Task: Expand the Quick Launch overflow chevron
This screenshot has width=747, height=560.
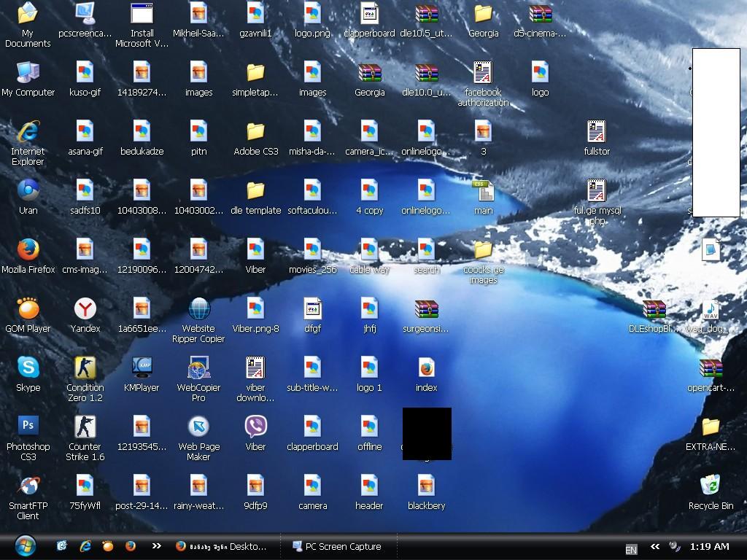Action: (156, 545)
